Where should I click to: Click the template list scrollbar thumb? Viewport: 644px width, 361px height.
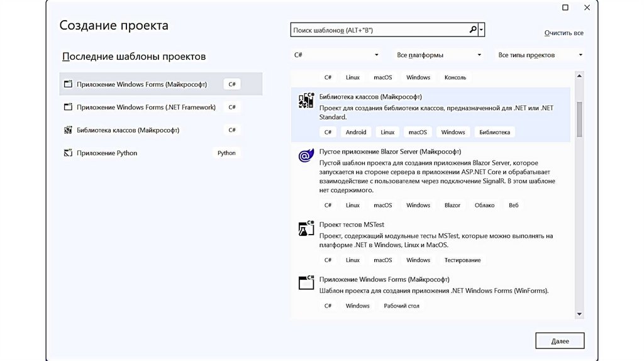579,119
